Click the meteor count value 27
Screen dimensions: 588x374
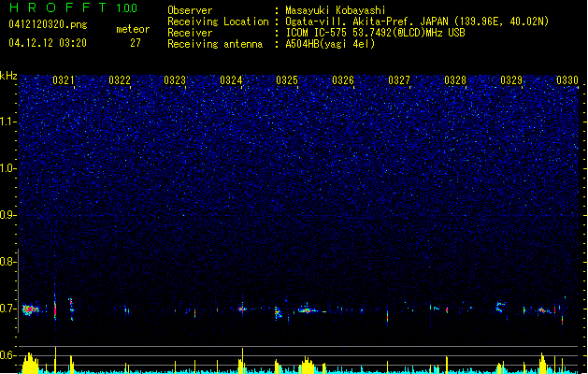tap(136, 43)
